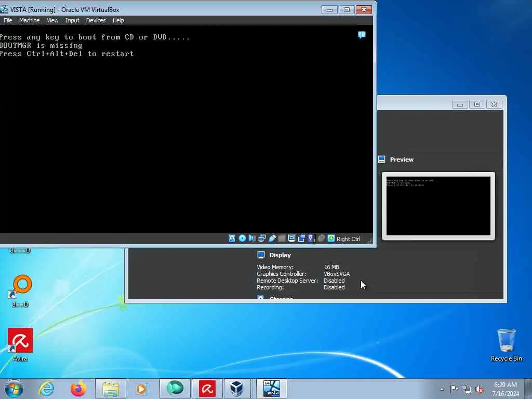Open the network tray icon
This screenshot has width=532, height=399.
(x=467, y=389)
